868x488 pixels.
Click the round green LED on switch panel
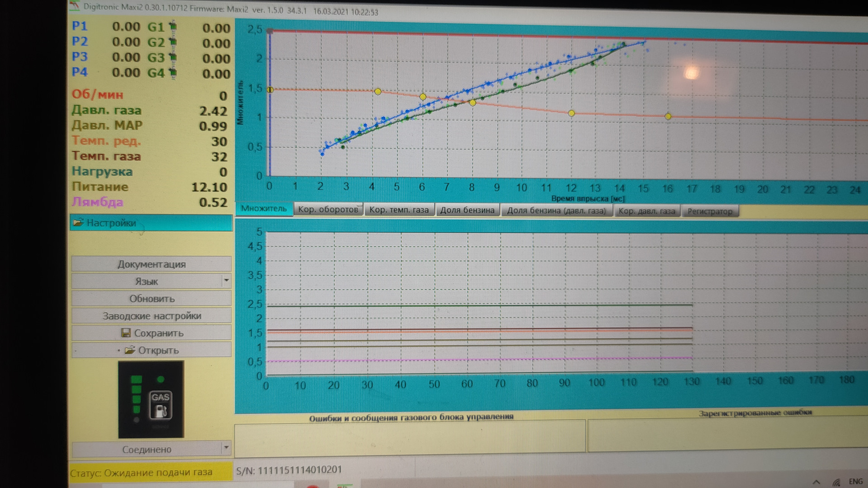coord(160,379)
